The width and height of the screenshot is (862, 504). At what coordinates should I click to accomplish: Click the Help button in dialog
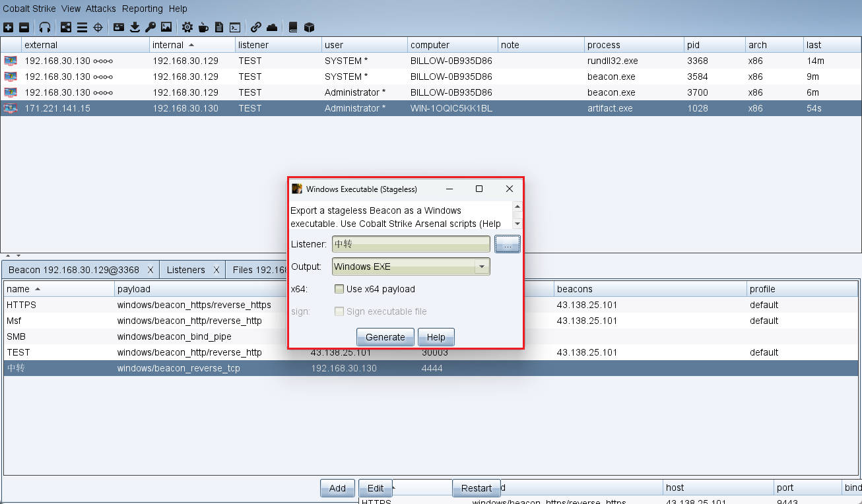(436, 337)
